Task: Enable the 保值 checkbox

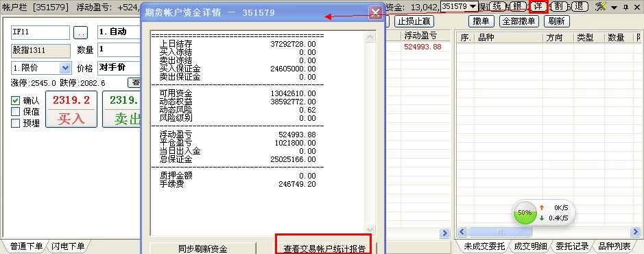Action: [x=15, y=112]
